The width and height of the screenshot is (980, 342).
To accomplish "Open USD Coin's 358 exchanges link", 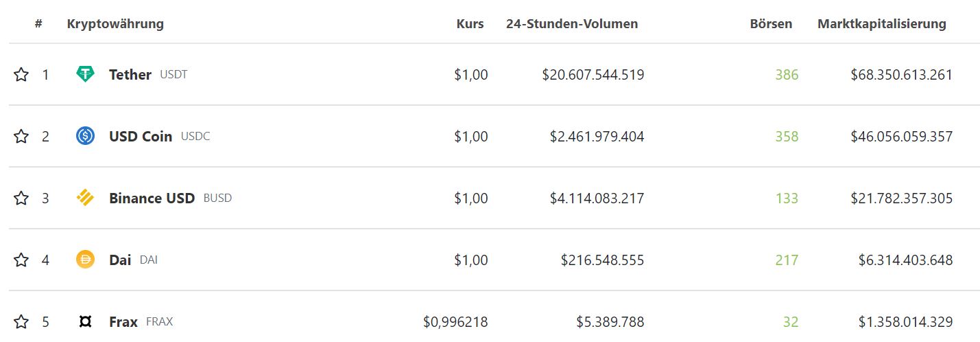I will coord(787,136).
